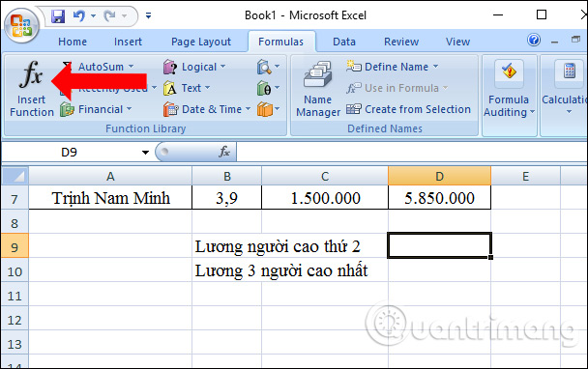Switch to the Page Layout tab

(201, 42)
